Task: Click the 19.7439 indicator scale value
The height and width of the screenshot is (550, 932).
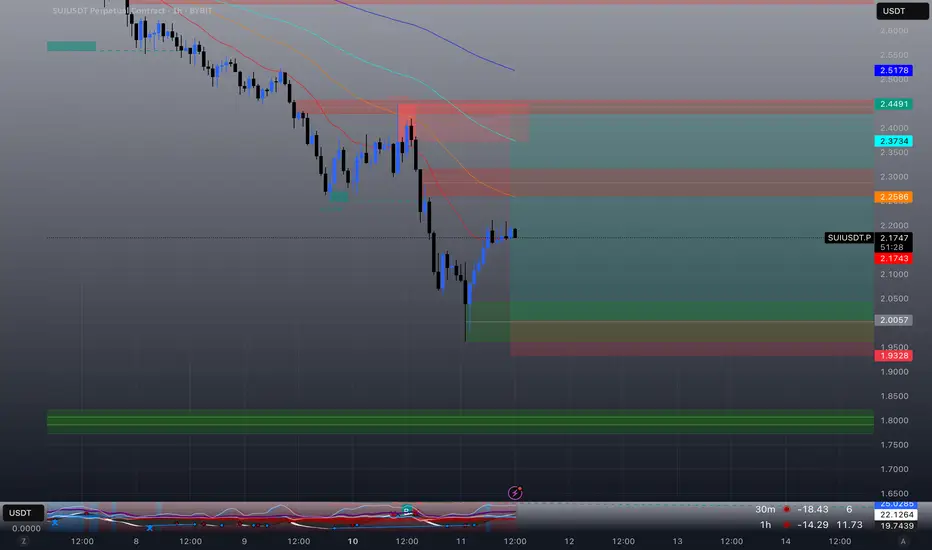Action: pos(897,526)
